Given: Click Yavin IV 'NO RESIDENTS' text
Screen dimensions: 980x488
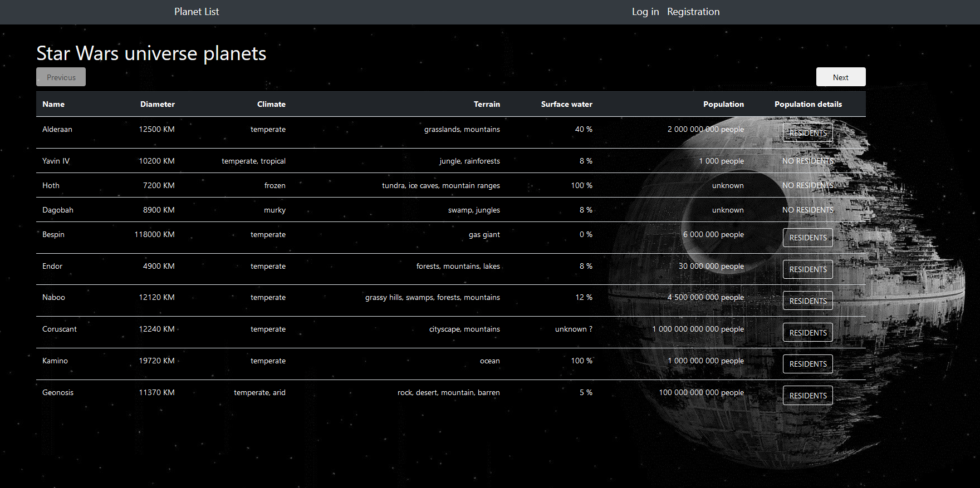Looking at the screenshot, I should click(x=807, y=161).
